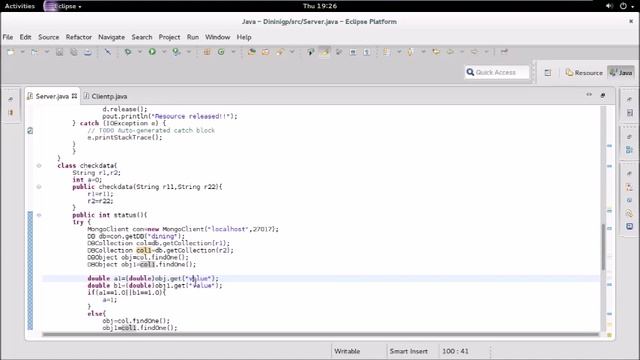This screenshot has width=640, height=360.
Task: Open the Debug configurations dropdown arrow
Action: 140,52
